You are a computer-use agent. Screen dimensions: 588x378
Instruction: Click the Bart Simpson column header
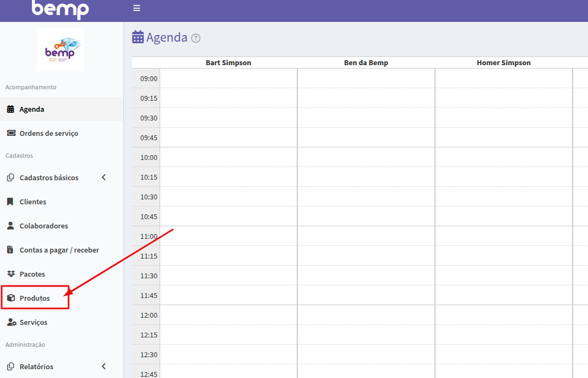[228, 62]
